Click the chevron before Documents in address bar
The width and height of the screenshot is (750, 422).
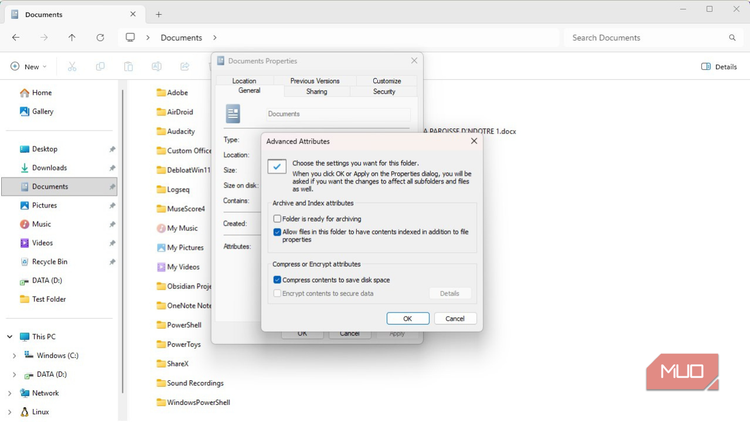[x=148, y=37]
